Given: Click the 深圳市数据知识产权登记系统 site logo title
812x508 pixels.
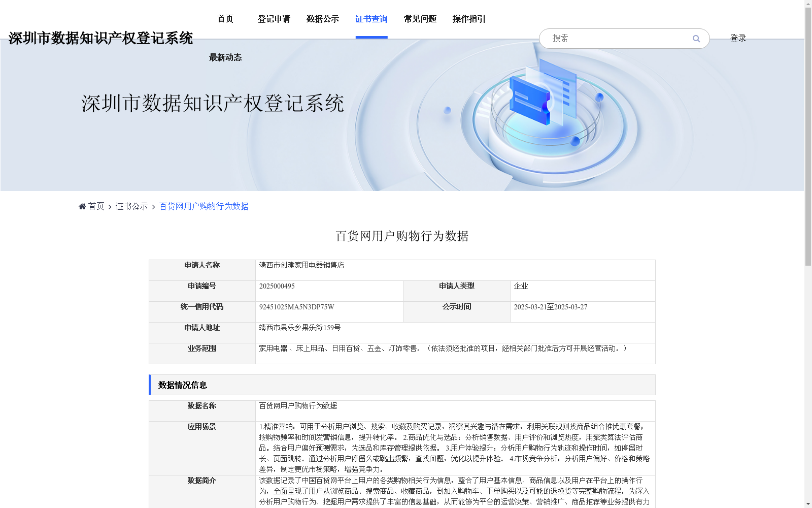Looking at the screenshot, I should (x=100, y=38).
